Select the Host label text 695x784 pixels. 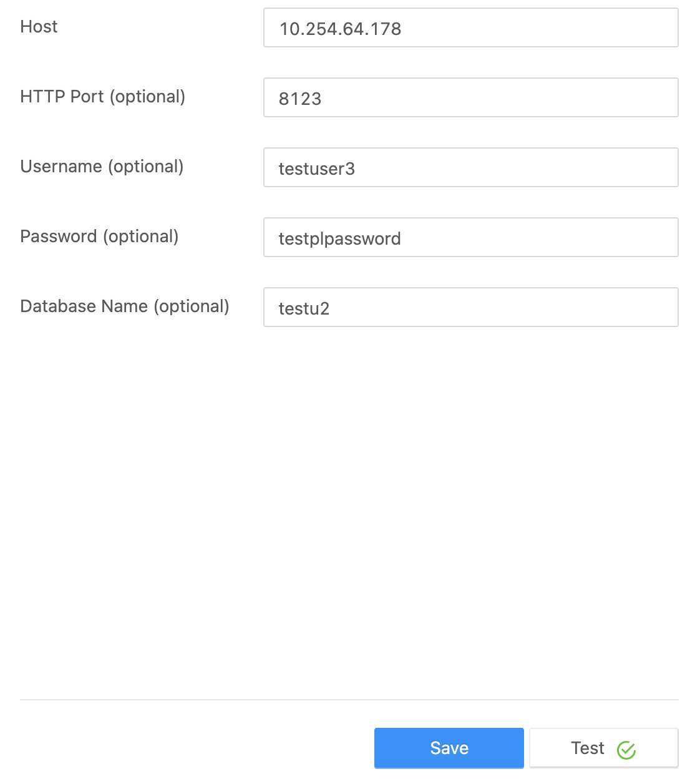[x=39, y=27]
